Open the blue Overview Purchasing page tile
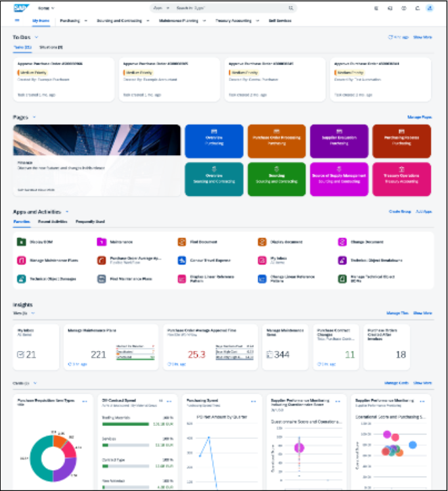Viewport: 448px width, 491px height. pyautogui.click(x=214, y=141)
